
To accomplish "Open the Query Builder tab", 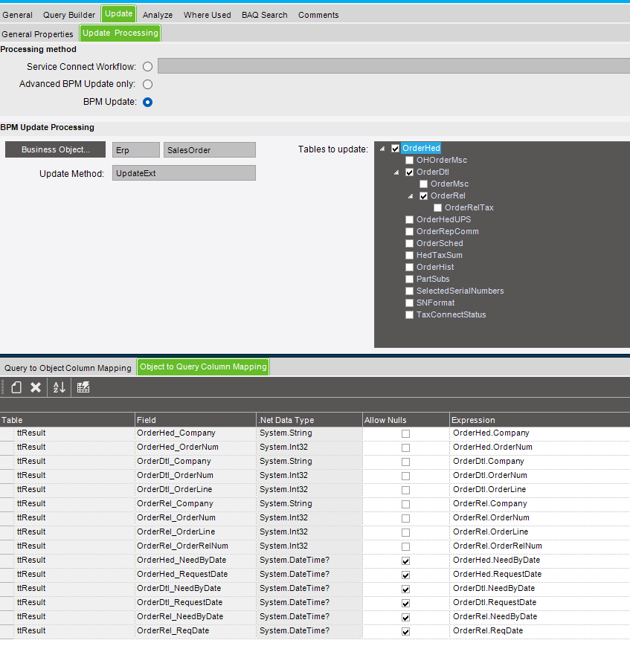I will (69, 15).
